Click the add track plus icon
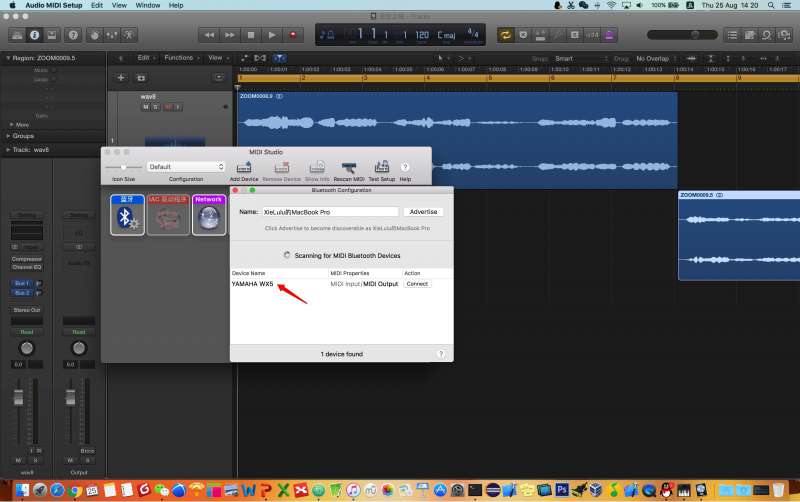The image size is (800, 502). [x=121, y=77]
